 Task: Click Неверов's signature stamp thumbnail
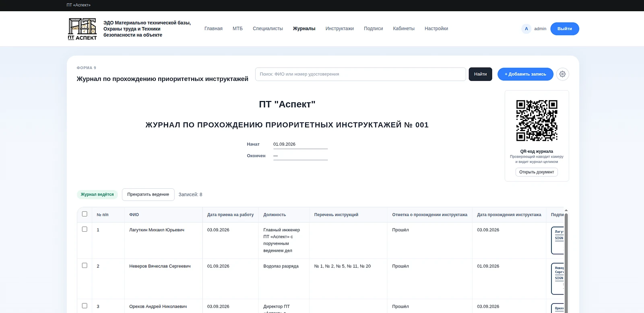(x=558, y=279)
